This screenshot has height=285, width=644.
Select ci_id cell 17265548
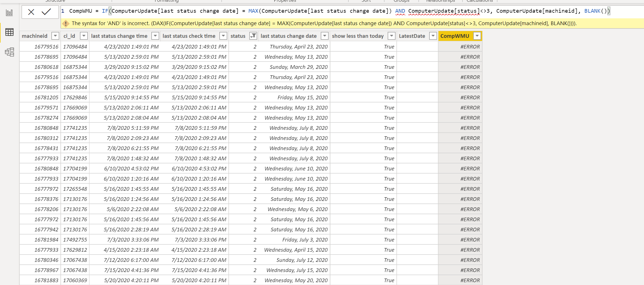pos(75,189)
